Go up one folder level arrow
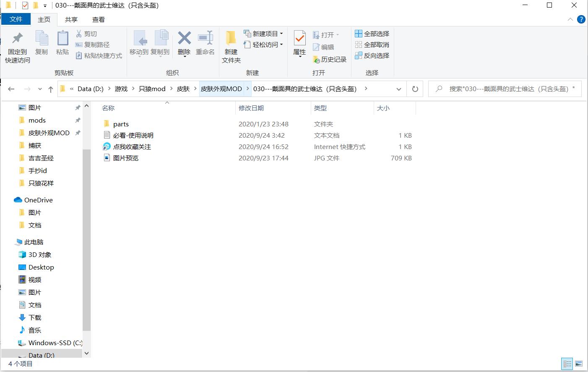The image size is (588, 372). pos(51,89)
